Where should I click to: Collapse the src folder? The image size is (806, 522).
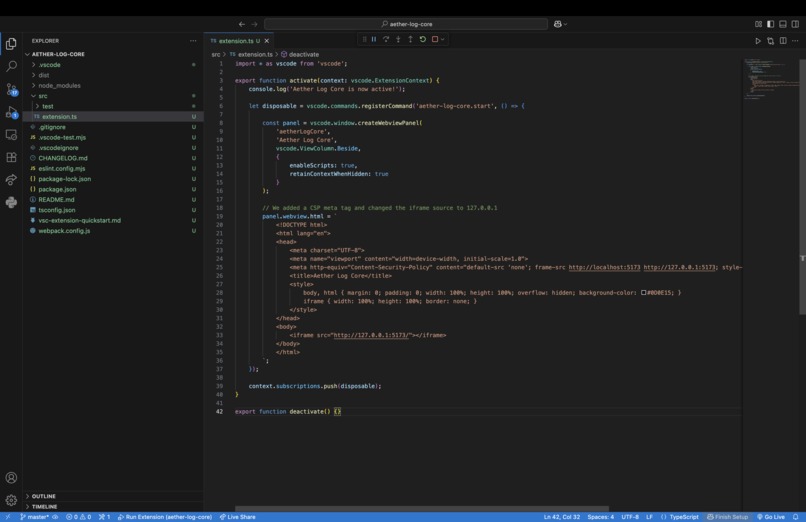(43, 96)
